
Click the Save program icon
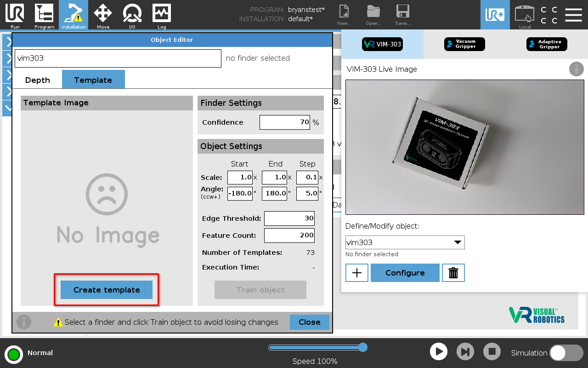tap(403, 15)
